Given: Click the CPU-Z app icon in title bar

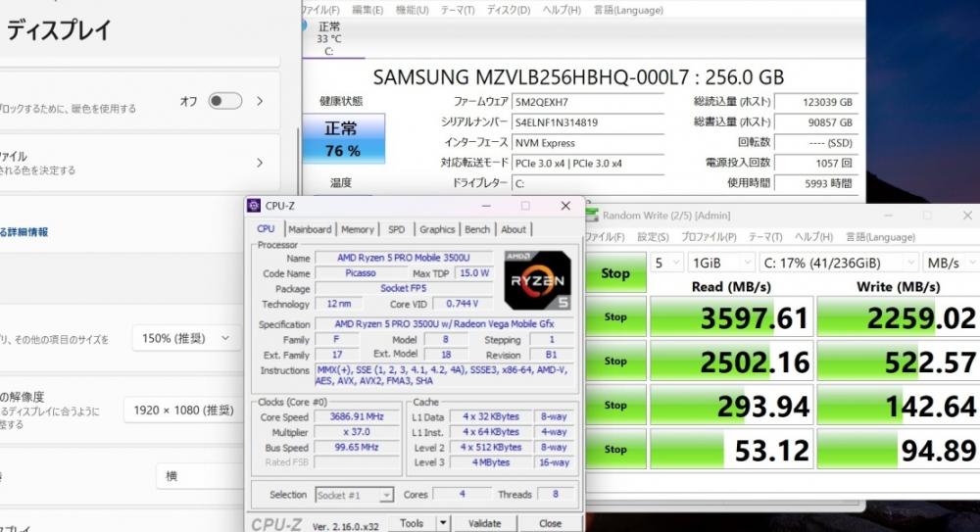Looking at the screenshot, I should [254, 206].
